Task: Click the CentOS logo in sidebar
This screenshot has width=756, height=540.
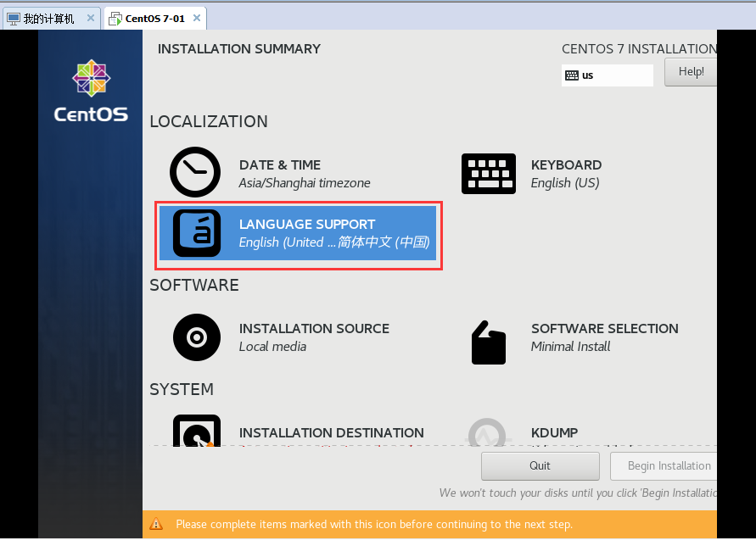Action: pos(91,91)
